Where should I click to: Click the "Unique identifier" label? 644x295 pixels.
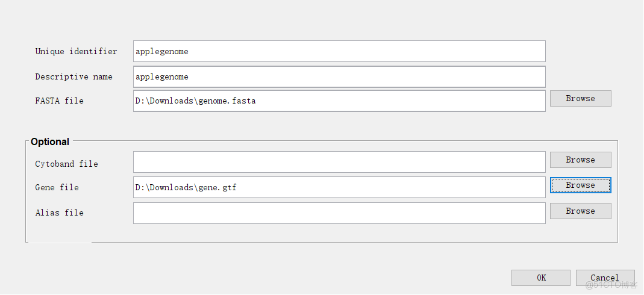pos(76,51)
